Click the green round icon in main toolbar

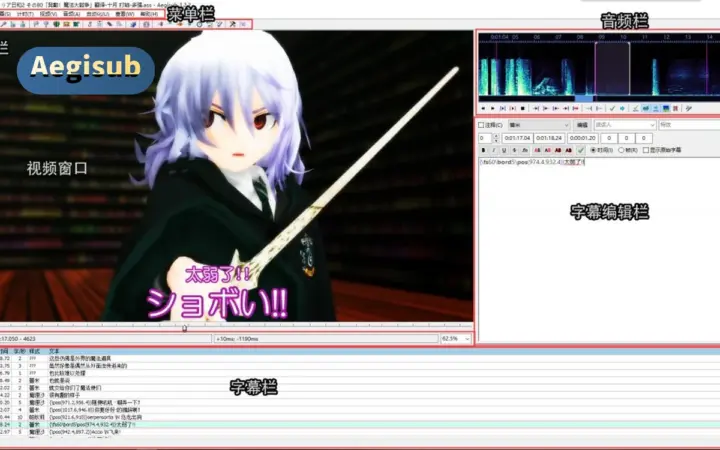(x=56, y=24)
